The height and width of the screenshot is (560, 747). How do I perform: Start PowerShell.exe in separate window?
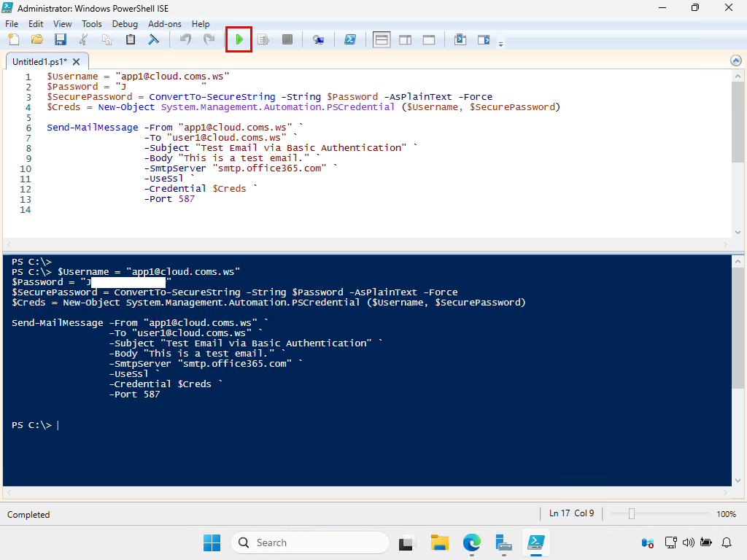(350, 39)
